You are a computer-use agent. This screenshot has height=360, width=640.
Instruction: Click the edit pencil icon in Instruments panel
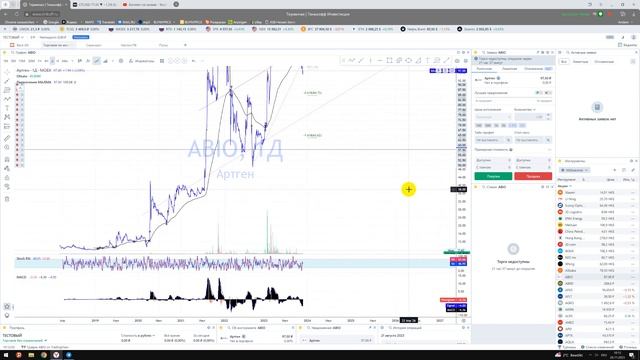click(633, 170)
